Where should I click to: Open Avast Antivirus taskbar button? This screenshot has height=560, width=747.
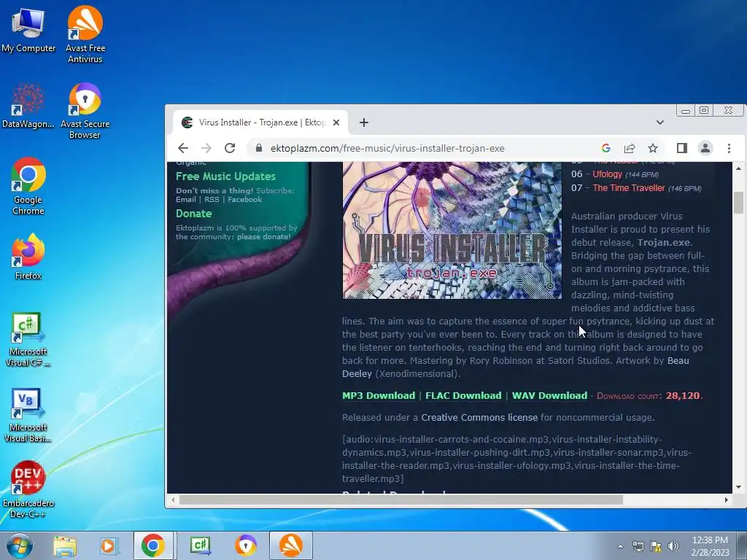point(291,545)
